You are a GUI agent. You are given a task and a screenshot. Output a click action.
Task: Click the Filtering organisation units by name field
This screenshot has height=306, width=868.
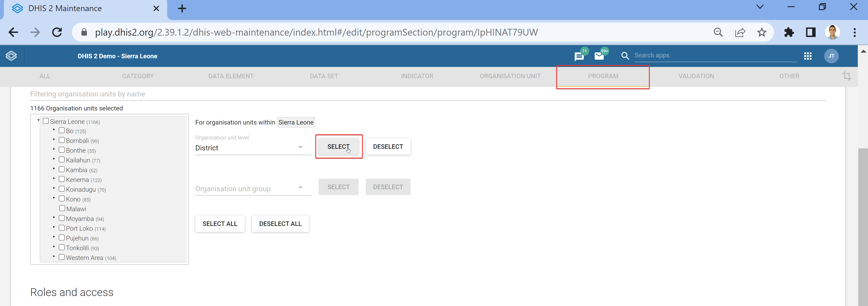click(x=428, y=94)
